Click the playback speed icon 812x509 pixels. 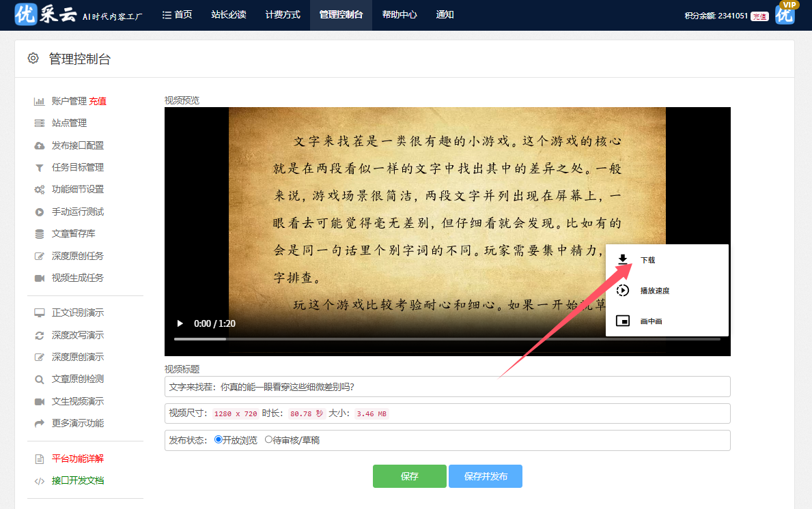[622, 291]
